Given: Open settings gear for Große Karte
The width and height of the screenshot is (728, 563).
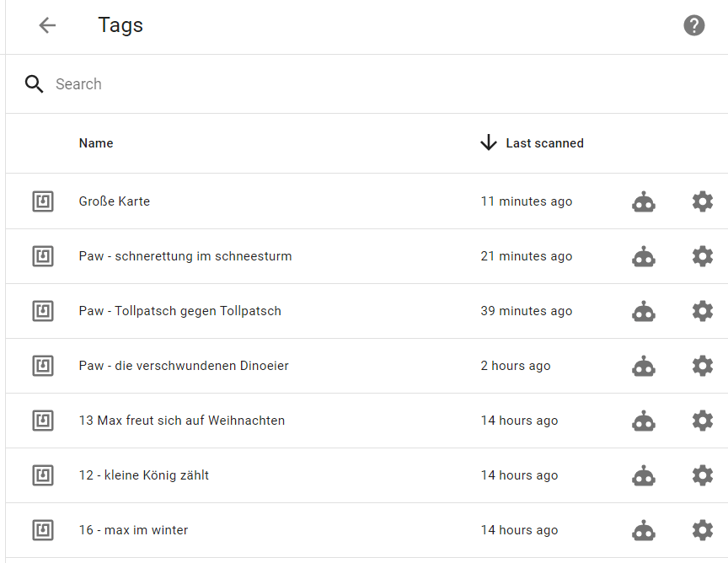Looking at the screenshot, I should (x=703, y=201).
